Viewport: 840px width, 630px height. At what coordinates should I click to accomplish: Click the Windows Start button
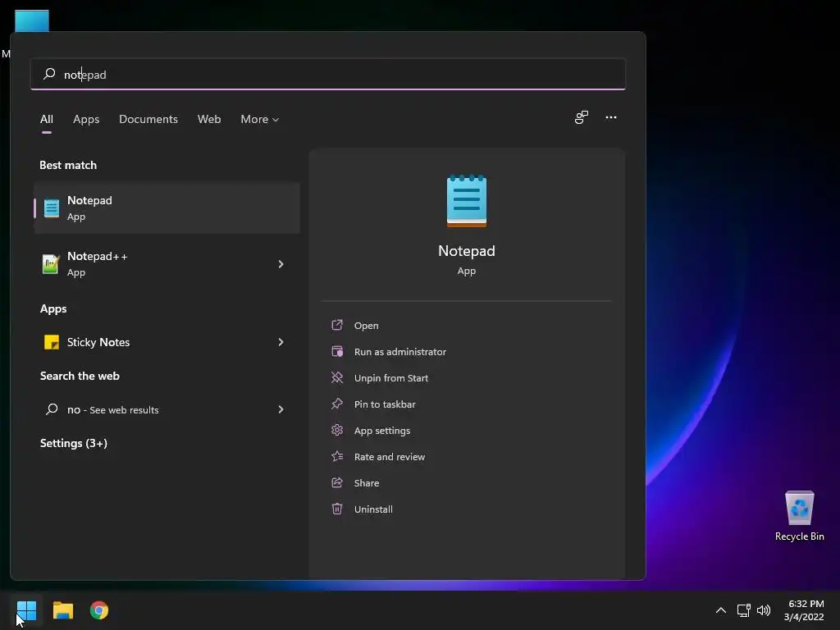26,610
